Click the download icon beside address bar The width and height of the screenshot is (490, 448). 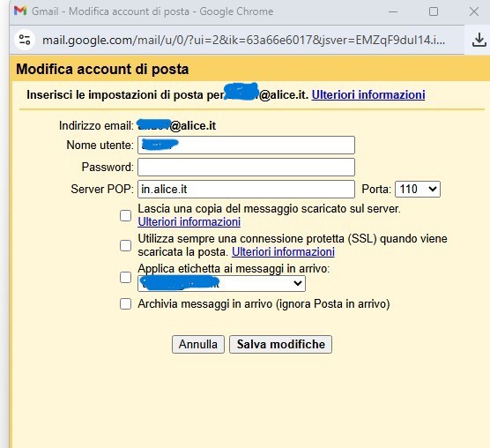479,40
